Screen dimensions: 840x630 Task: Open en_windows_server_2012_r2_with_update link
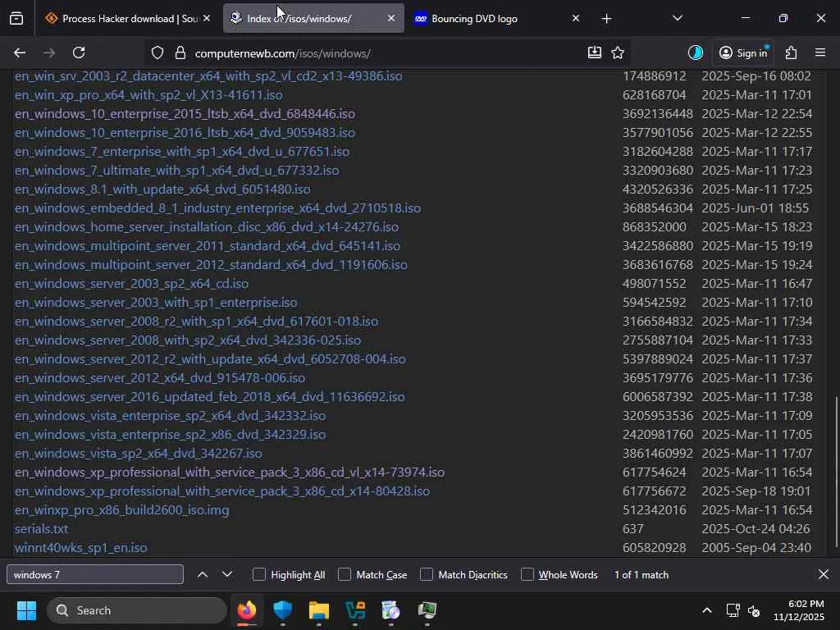210,359
